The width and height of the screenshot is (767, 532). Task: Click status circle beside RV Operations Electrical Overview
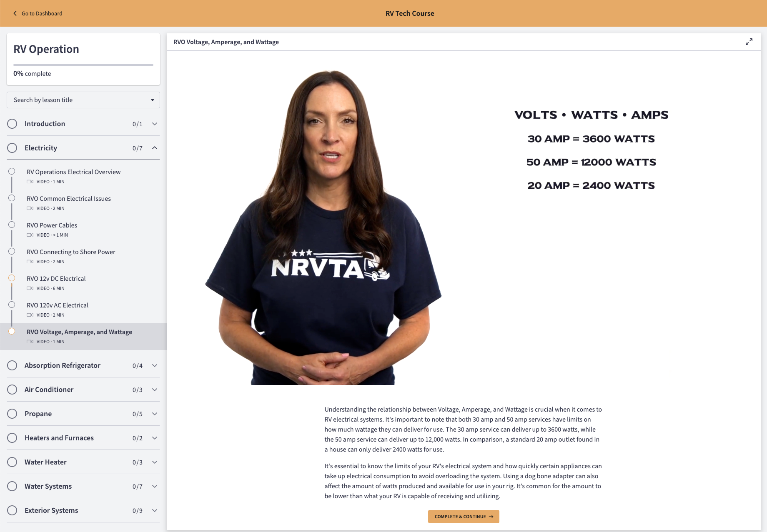point(12,171)
